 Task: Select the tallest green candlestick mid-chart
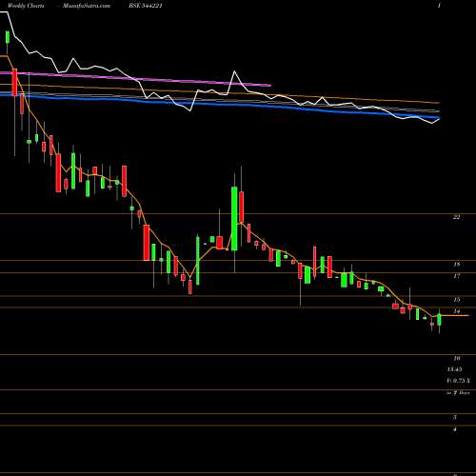tap(234, 219)
